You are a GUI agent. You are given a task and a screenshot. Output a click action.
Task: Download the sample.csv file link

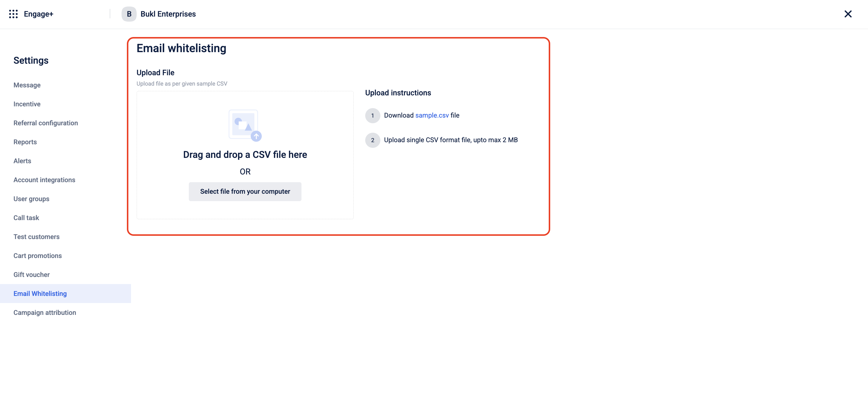pos(432,116)
